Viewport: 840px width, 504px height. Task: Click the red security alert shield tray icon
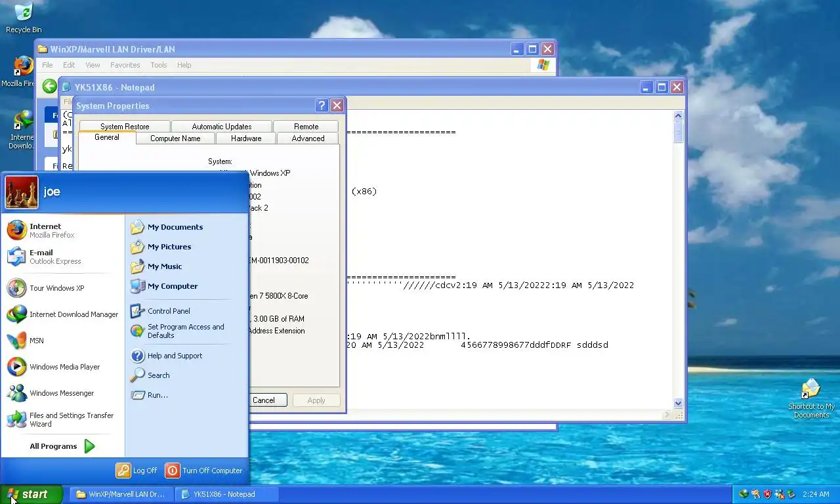[767, 494]
